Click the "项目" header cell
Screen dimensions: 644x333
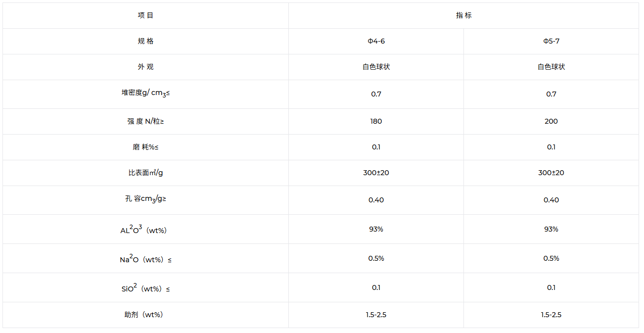[x=146, y=15]
